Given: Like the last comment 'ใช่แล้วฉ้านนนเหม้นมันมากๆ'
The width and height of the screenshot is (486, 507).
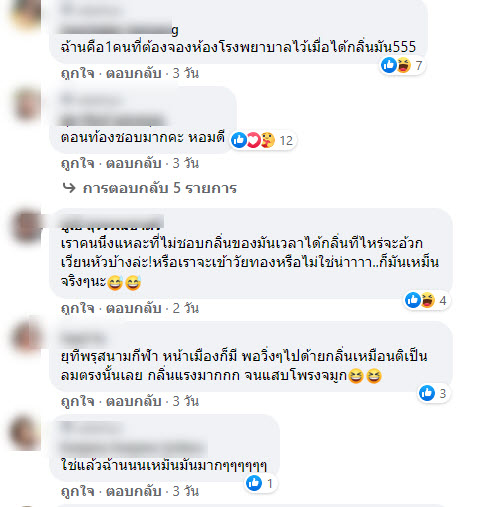Looking at the screenshot, I should (x=78, y=491).
